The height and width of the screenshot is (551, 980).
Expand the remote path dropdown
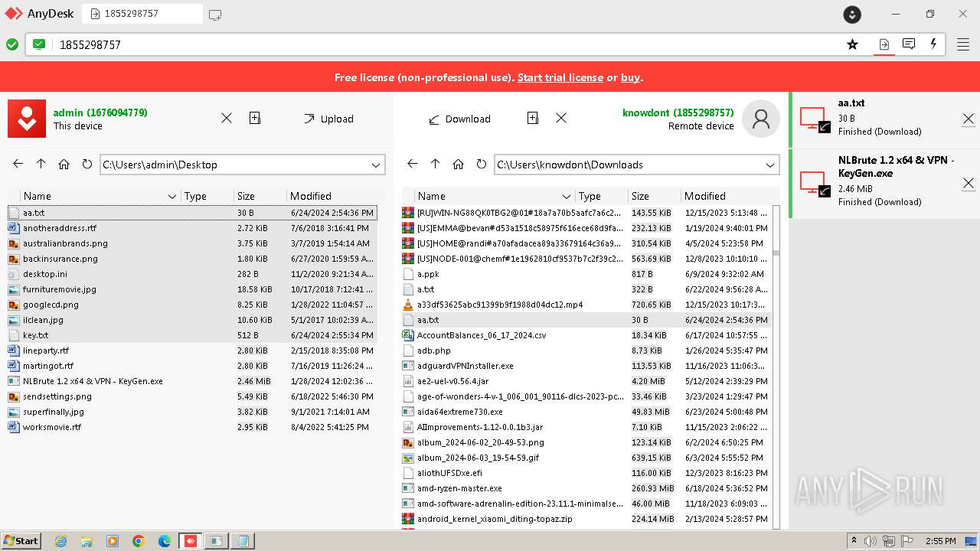(770, 165)
